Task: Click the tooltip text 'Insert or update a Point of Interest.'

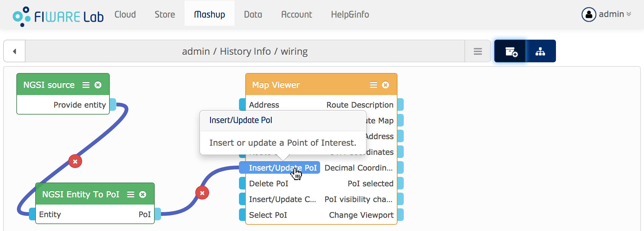Action: pos(283,143)
